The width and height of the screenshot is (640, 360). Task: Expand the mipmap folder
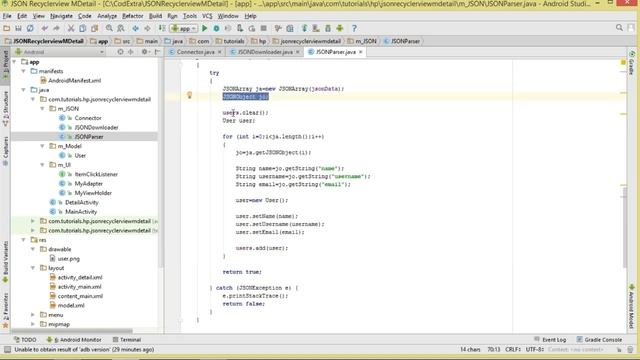click(x=33, y=324)
